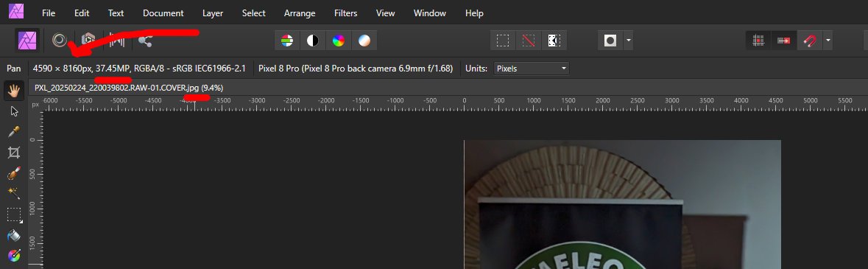
Task: Select the Gradient color wheel tool
Action: 14,256
